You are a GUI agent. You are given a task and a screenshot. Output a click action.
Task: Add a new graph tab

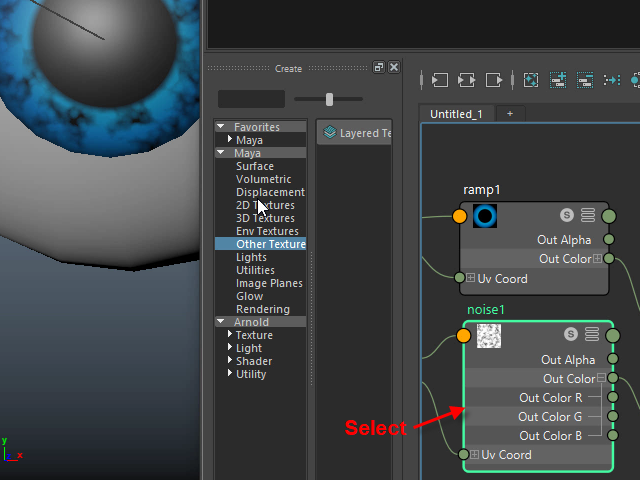point(509,114)
